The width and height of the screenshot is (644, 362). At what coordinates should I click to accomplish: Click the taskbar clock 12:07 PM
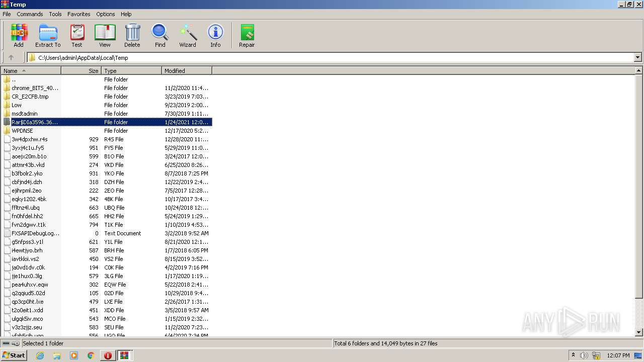(x=618, y=355)
